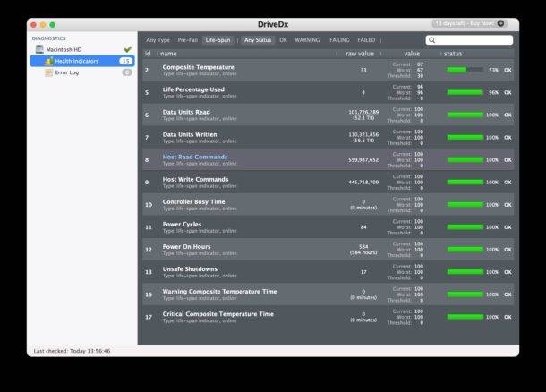Select Power On Hours row name
This screenshot has width=546, height=392.
click(x=186, y=246)
